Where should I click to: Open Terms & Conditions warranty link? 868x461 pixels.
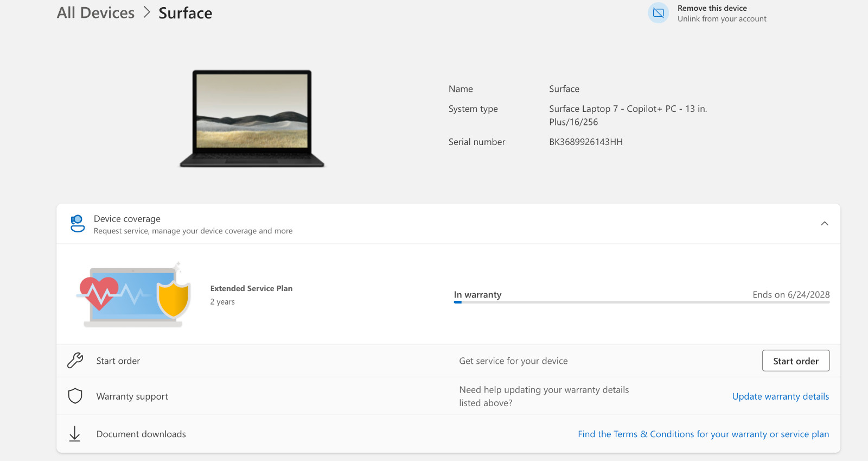703,434
